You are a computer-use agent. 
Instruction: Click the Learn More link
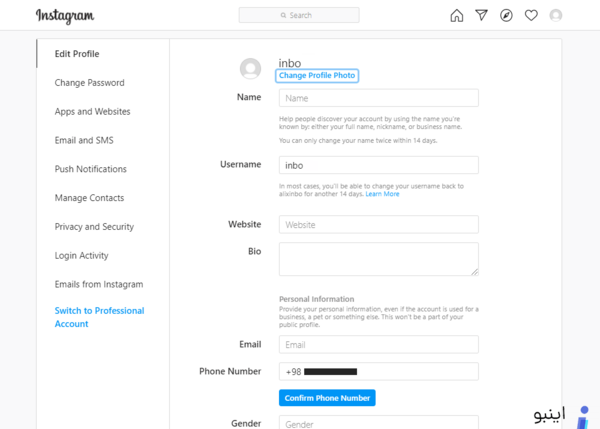pos(382,194)
